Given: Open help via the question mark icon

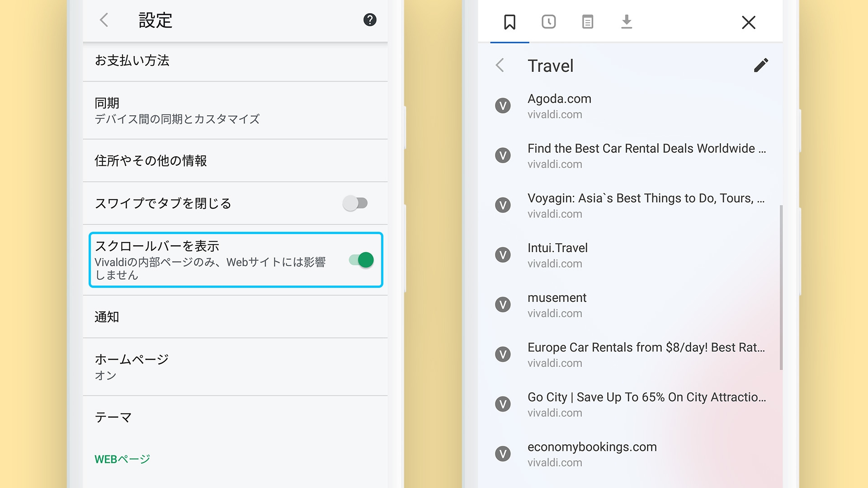Looking at the screenshot, I should click(x=370, y=20).
